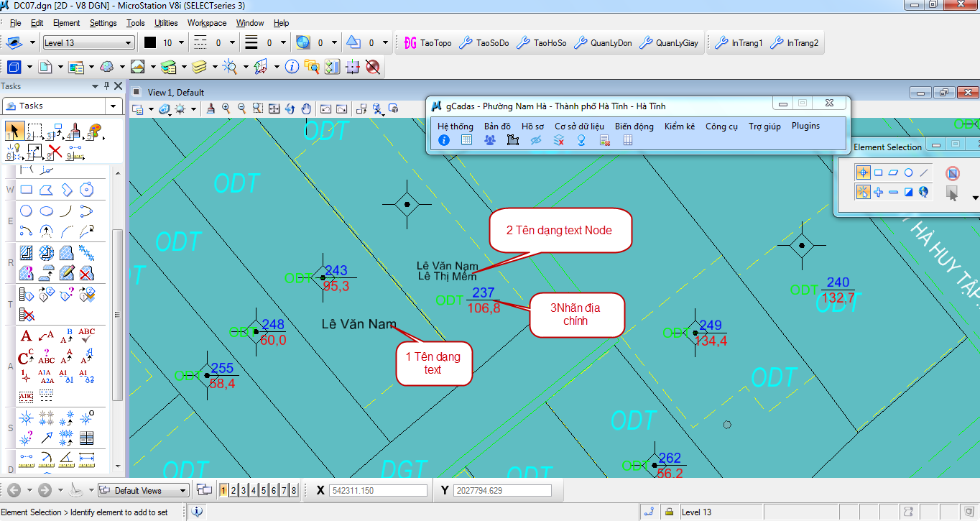Expand the Tasks dropdown list
980x521 pixels.
[114, 106]
